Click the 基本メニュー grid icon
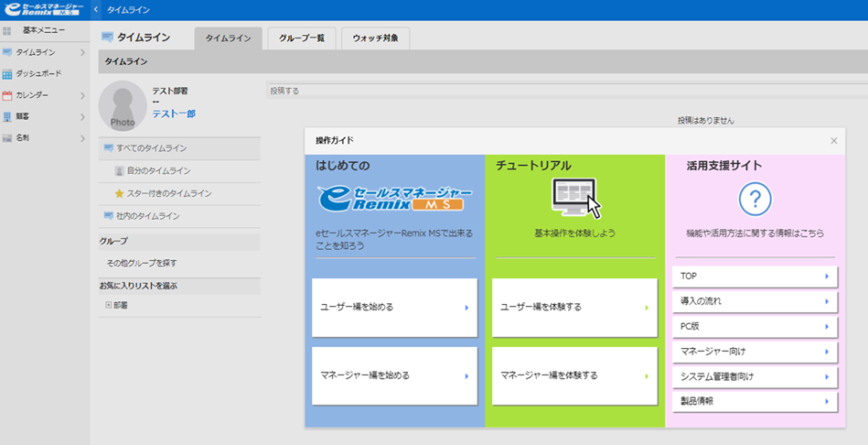This screenshot has width=868, height=445. (x=7, y=30)
